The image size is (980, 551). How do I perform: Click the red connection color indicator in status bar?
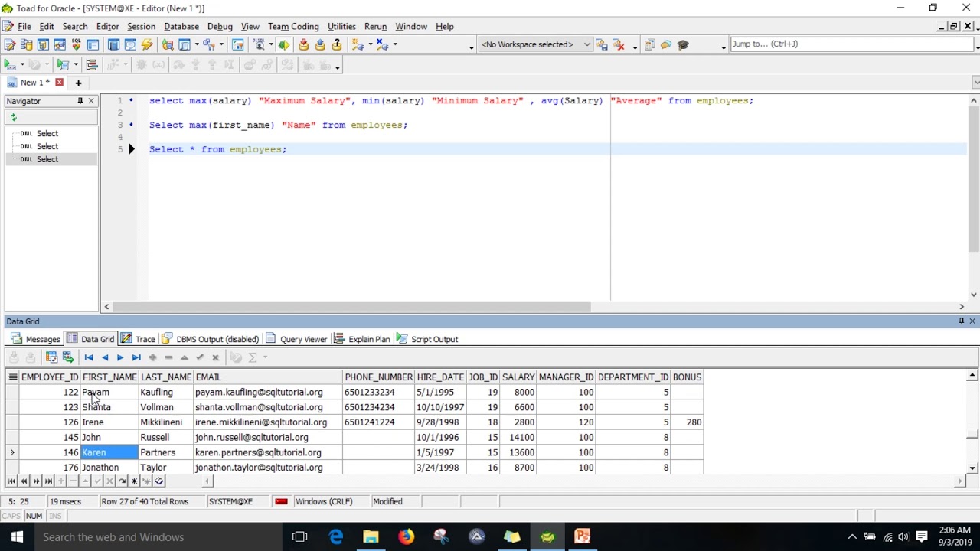point(281,502)
